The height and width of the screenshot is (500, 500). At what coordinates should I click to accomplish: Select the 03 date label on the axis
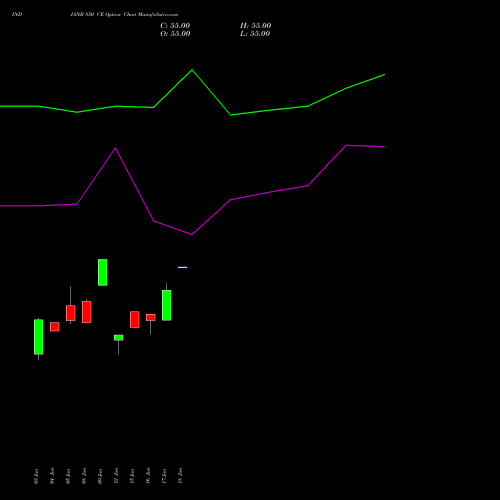[36, 476]
